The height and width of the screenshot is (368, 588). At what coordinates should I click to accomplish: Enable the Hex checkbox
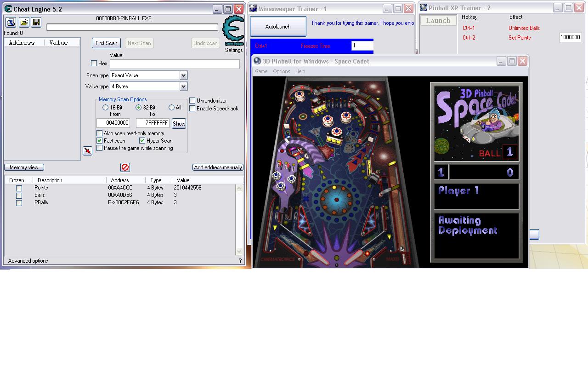pos(94,63)
